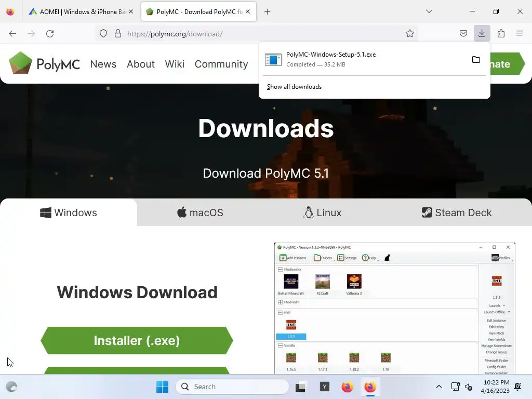Download the Installer (.exe) button

137,340
